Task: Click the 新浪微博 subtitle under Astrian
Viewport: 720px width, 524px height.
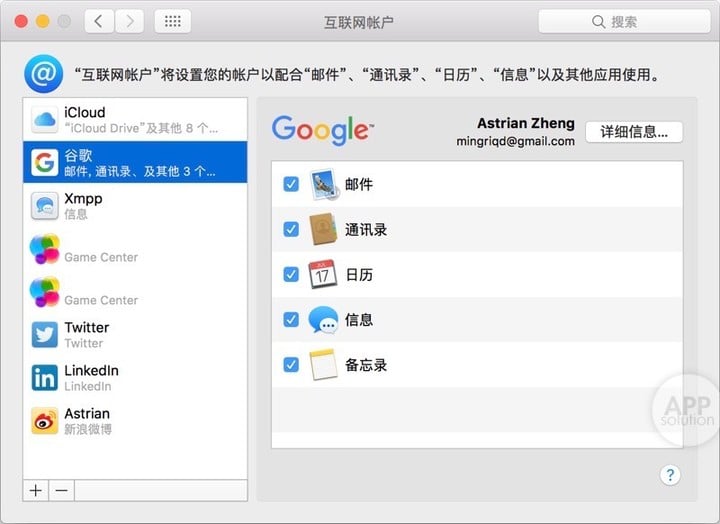Action: click(88, 429)
